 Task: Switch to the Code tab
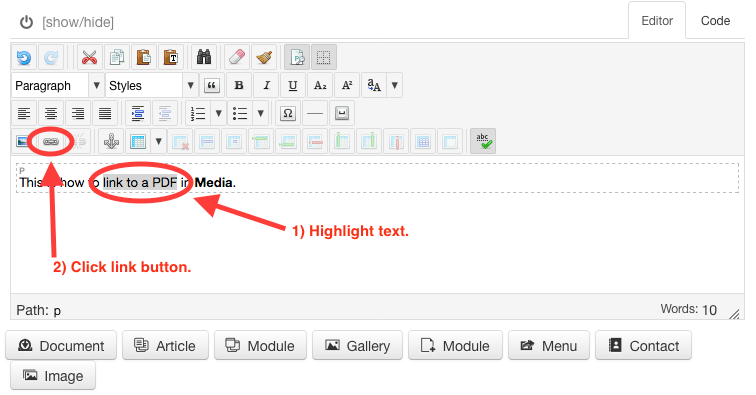point(715,21)
